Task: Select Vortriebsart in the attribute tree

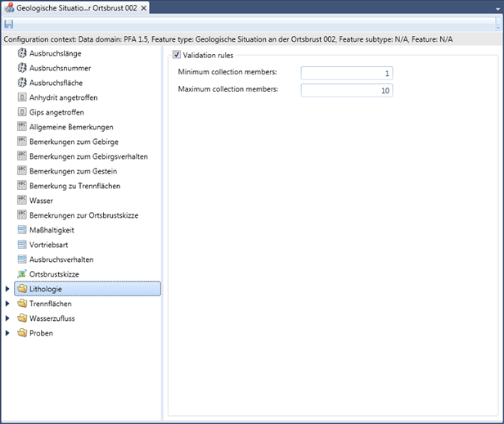Action: click(54, 245)
